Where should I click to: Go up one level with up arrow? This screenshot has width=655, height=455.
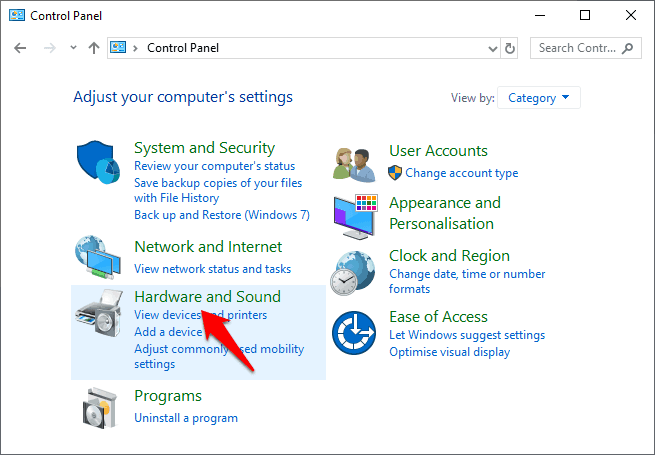click(94, 48)
